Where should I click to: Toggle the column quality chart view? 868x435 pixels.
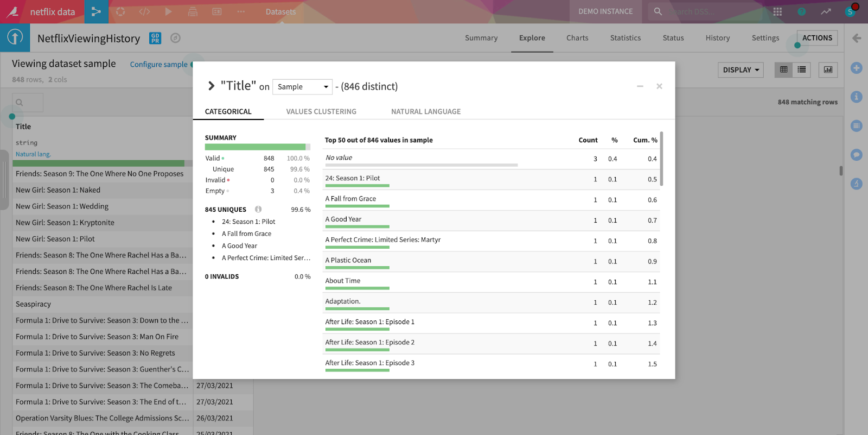tap(828, 70)
